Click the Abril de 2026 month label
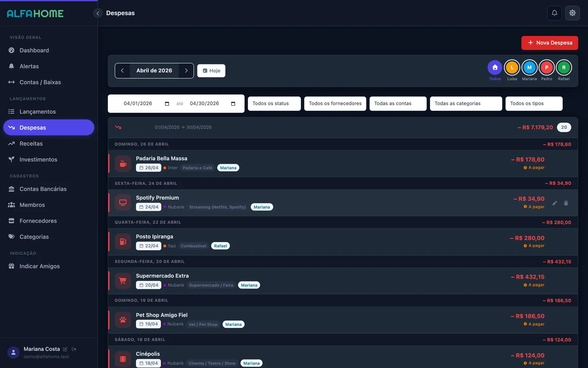The width and height of the screenshot is (588, 368). point(154,71)
